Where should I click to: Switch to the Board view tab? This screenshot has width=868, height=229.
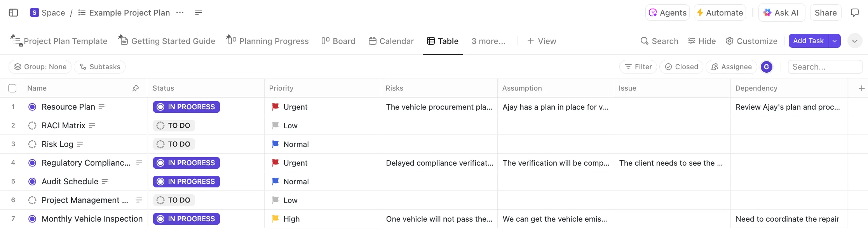pyautogui.click(x=338, y=41)
